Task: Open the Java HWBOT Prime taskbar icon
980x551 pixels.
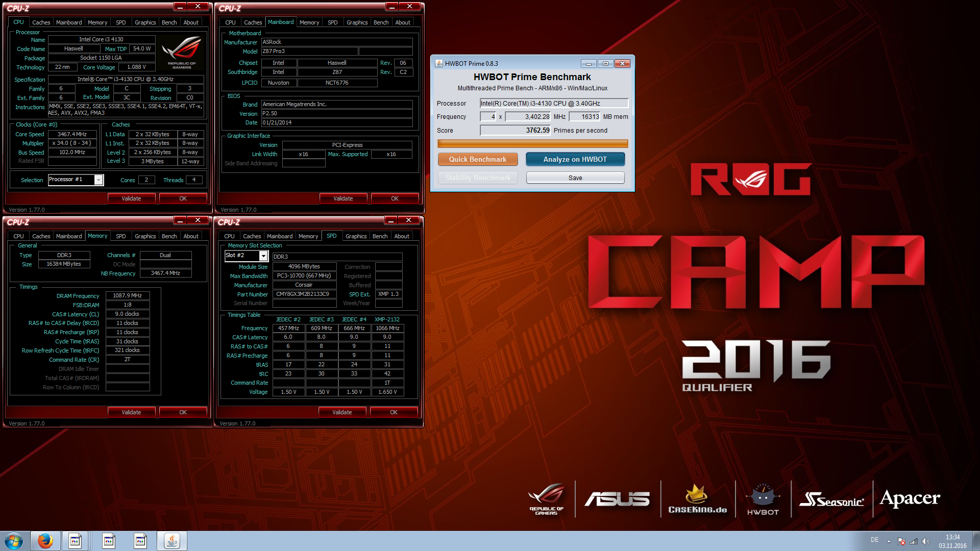Action: [x=172, y=541]
